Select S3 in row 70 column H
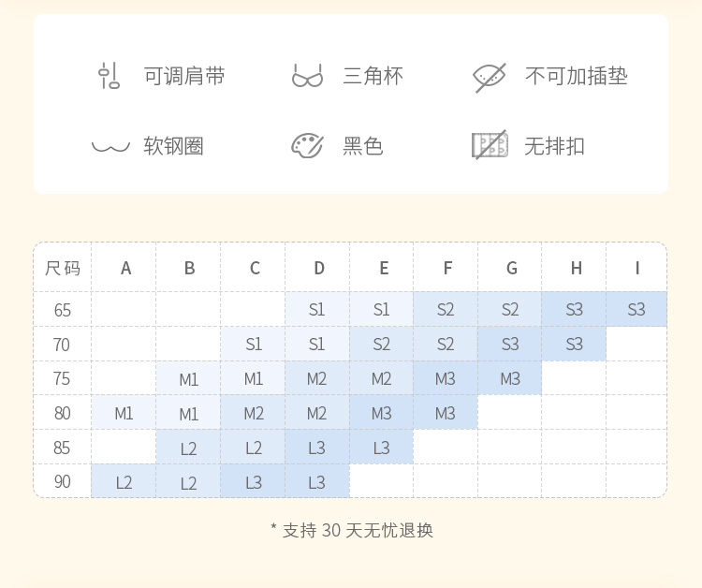 [x=574, y=344]
